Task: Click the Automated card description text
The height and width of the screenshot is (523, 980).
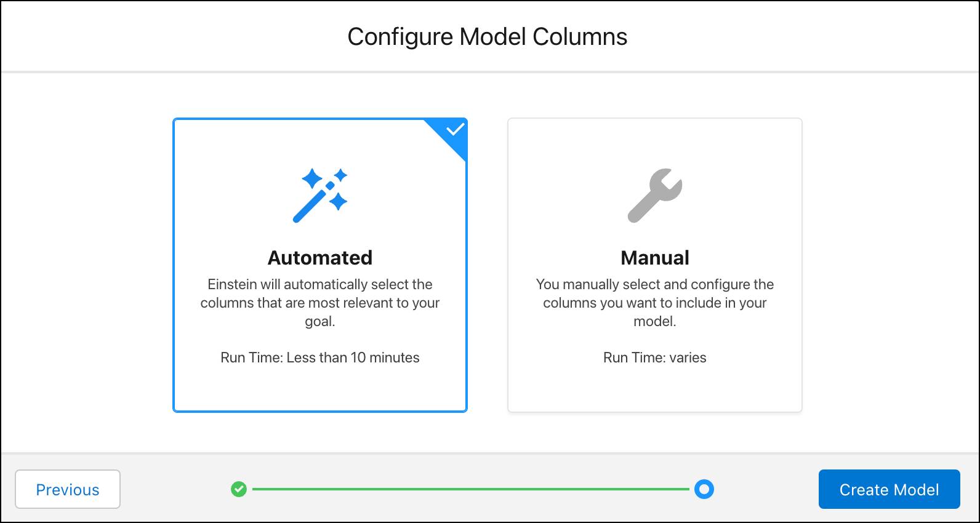Action: 320,303
